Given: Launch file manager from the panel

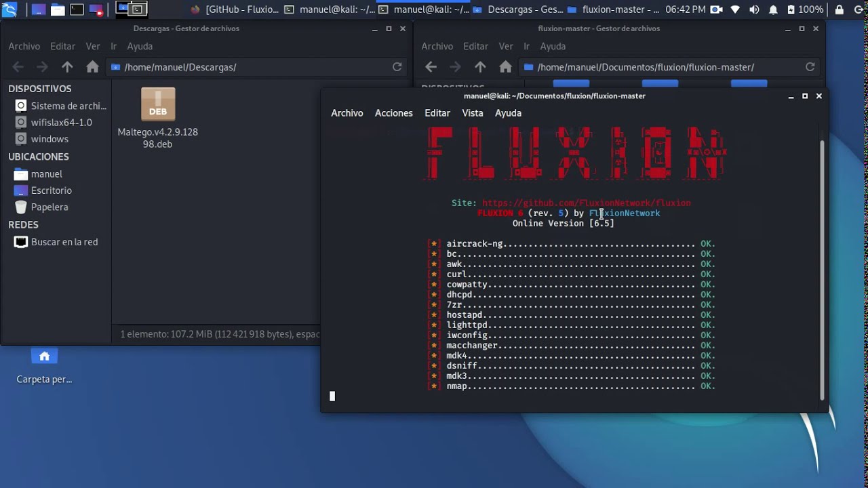Looking at the screenshot, I should (58, 9).
